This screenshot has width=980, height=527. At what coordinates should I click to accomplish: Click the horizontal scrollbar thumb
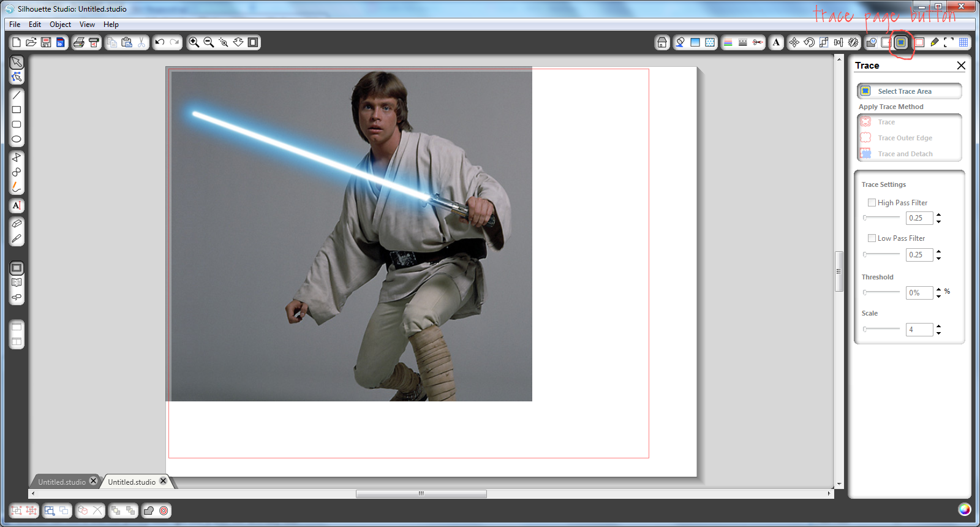[421, 494]
